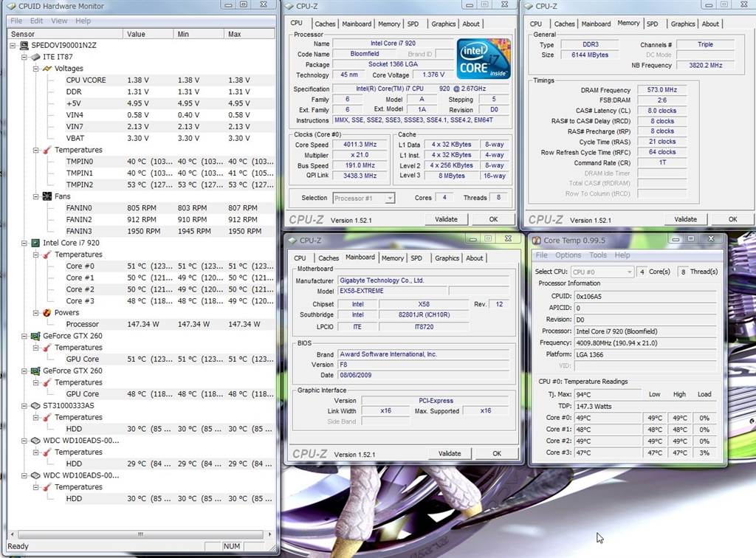The width and height of the screenshot is (756, 558).
Task: Click the Fans icon in sensor tree
Action: point(47,196)
